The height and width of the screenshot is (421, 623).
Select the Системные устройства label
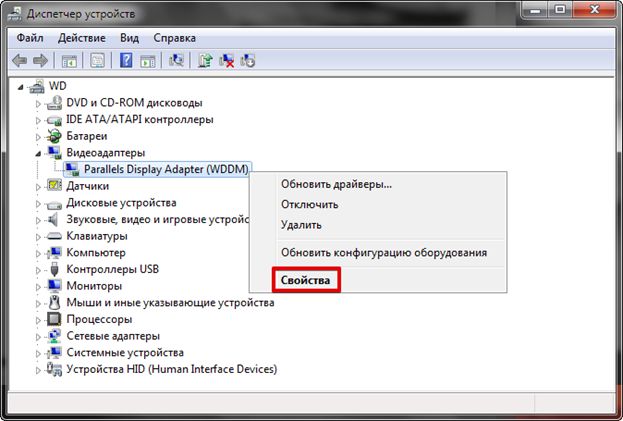point(125,353)
